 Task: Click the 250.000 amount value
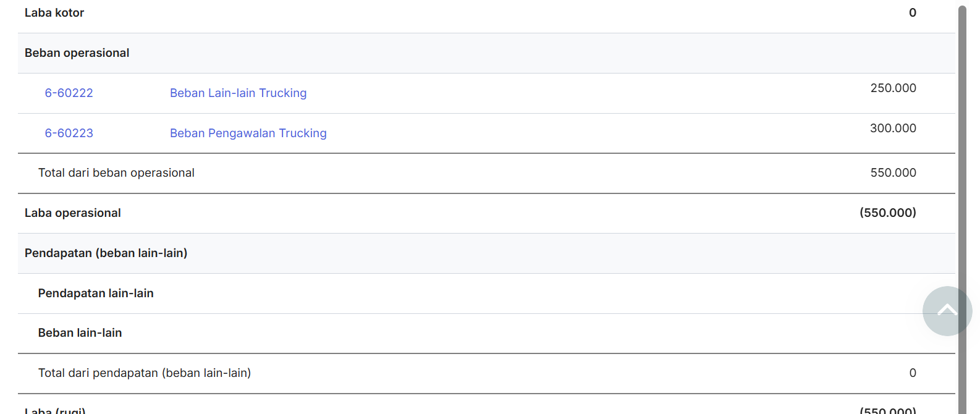893,88
